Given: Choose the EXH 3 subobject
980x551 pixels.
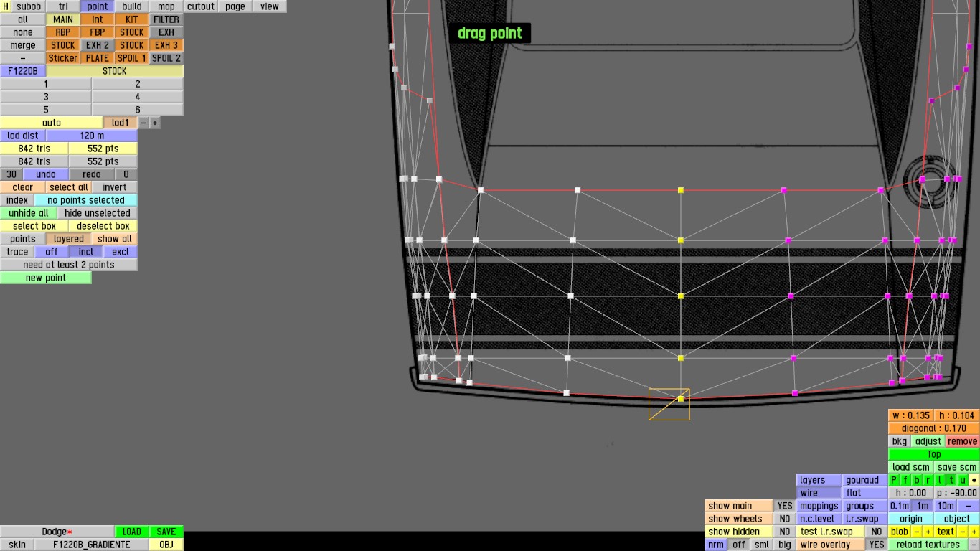Looking at the screenshot, I should click(x=166, y=45).
